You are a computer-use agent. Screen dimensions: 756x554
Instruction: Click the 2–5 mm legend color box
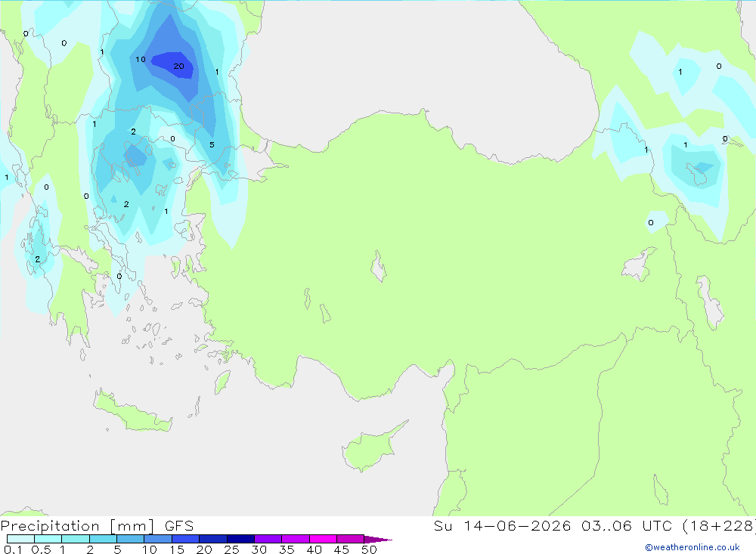tap(103, 539)
